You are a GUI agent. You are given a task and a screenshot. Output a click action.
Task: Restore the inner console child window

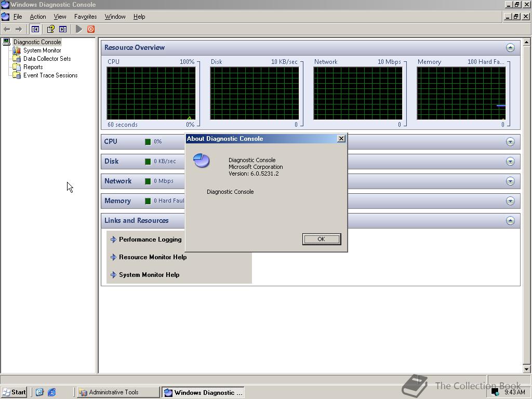pyautogui.click(x=516, y=16)
